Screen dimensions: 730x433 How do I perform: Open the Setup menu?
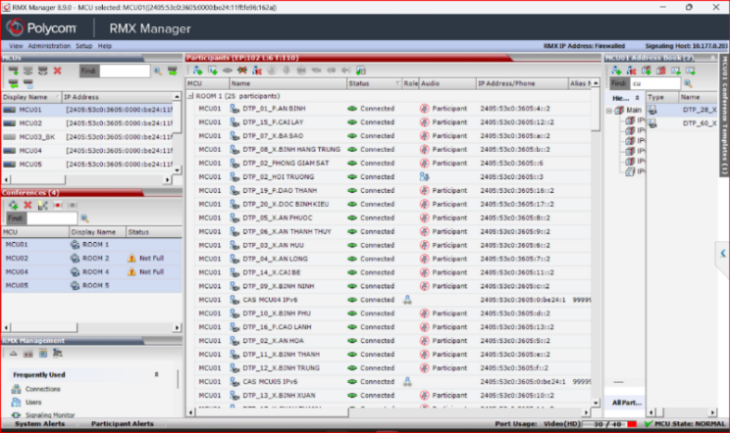click(84, 46)
